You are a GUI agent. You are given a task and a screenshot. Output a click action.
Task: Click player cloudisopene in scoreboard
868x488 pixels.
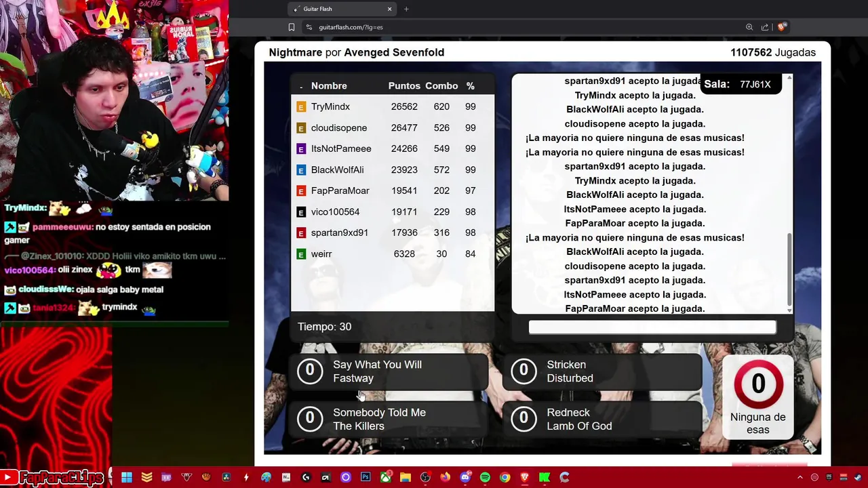point(339,128)
